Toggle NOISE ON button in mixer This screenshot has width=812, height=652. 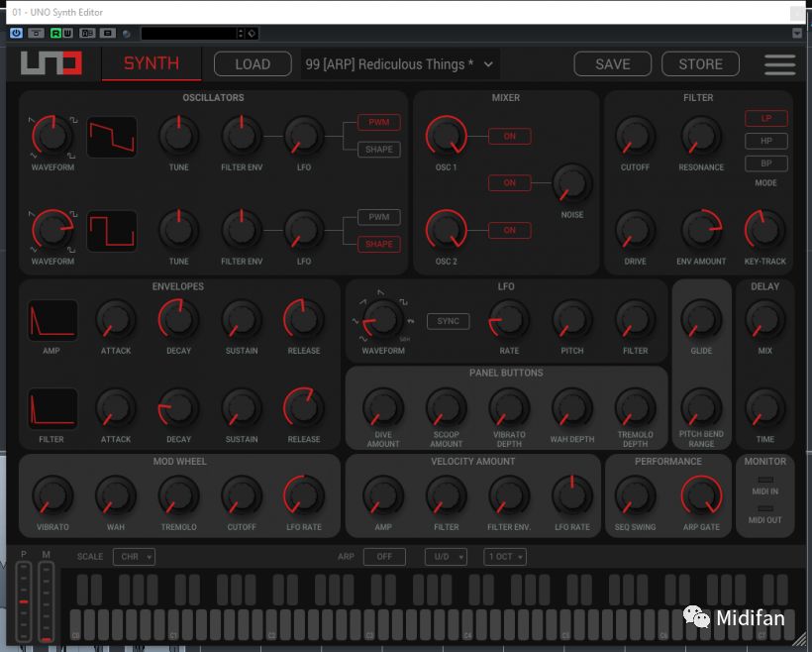[510, 183]
